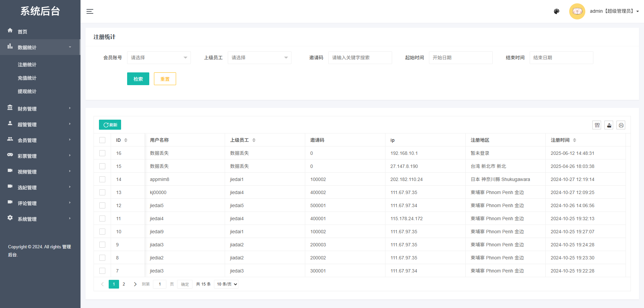
Task: Click the 重置 reset button
Action: pos(165,79)
